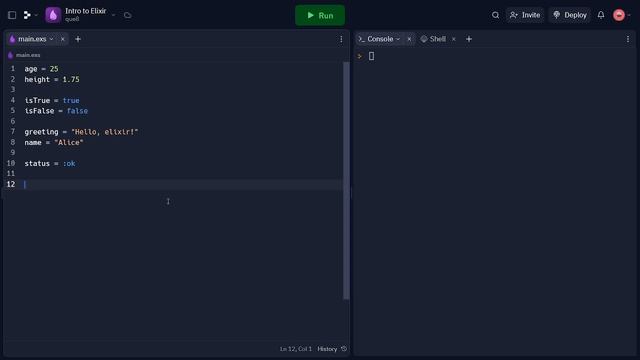The image size is (640, 360).
Task: Switch to the Console tab
Action: [x=380, y=39]
